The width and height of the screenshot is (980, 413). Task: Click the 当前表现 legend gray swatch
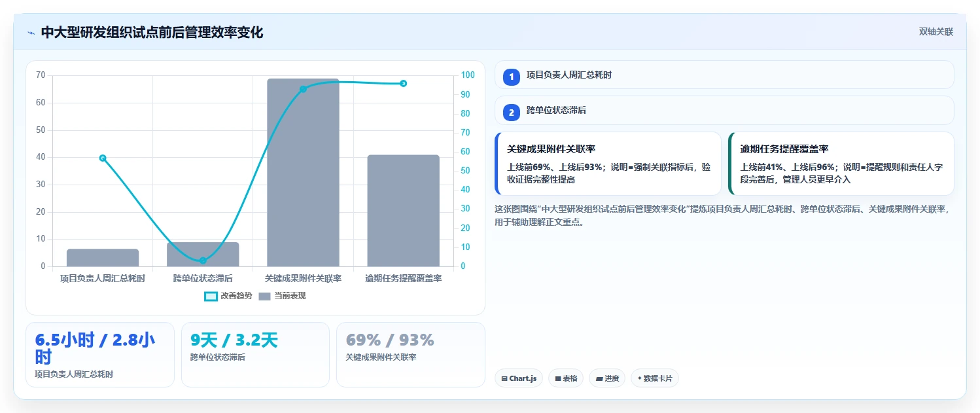coord(265,296)
